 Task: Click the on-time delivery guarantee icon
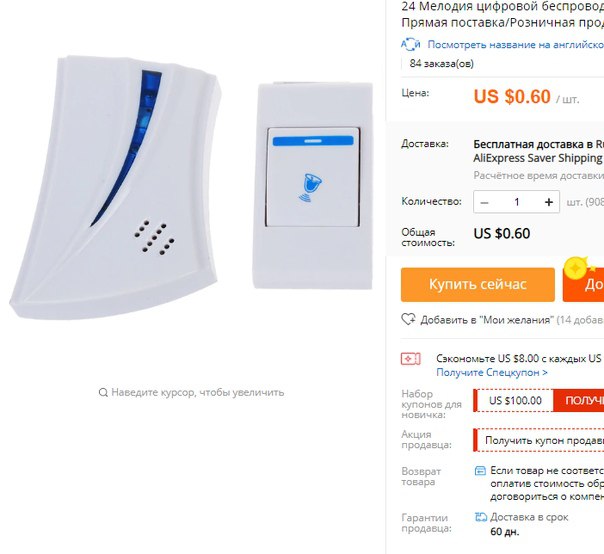(x=481, y=517)
